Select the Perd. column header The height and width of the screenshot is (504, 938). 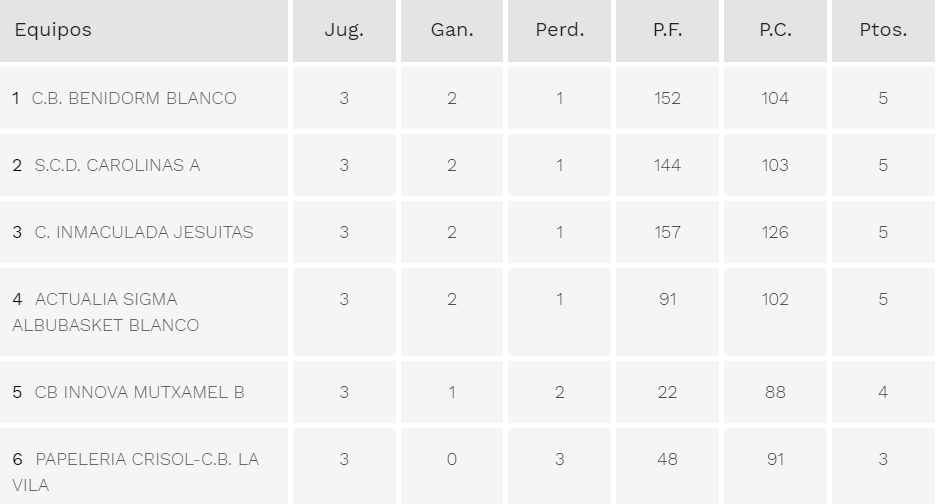point(559,30)
